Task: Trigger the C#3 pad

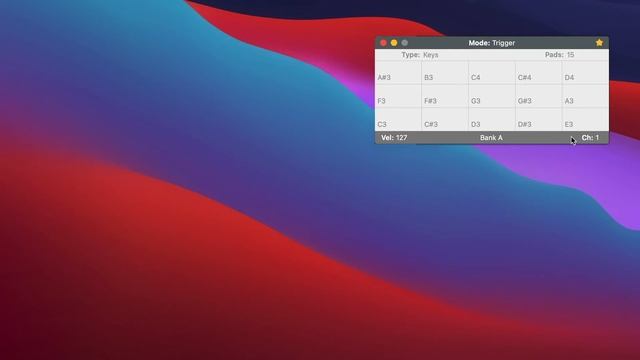Action: pos(445,120)
